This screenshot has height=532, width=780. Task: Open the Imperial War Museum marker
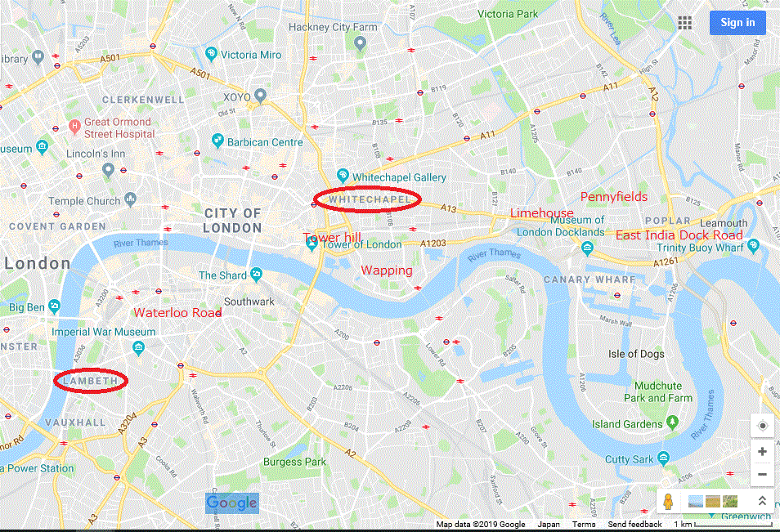pyautogui.click(x=139, y=348)
